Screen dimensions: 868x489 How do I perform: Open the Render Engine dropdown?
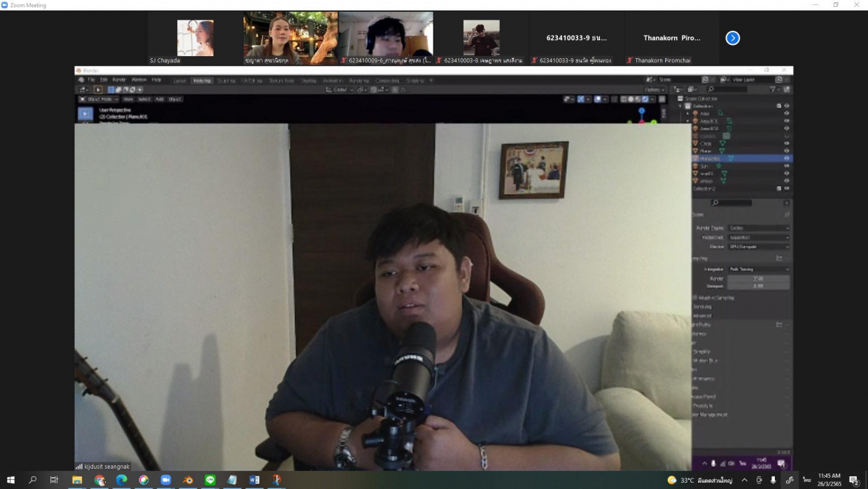[758, 228]
